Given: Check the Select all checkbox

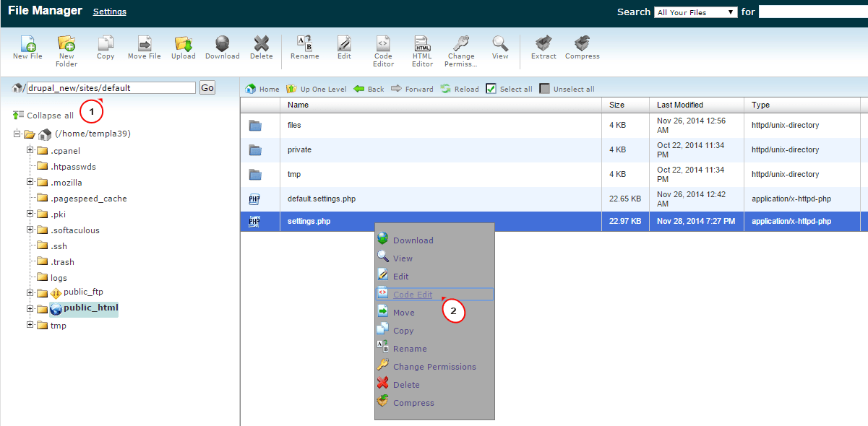Looking at the screenshot, I should (492, 89).
